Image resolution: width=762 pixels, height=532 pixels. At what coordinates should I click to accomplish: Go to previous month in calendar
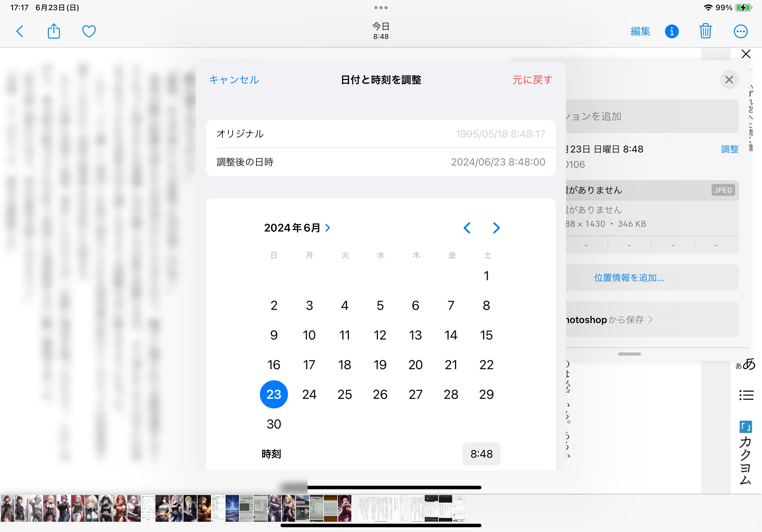tap(467, 228)
